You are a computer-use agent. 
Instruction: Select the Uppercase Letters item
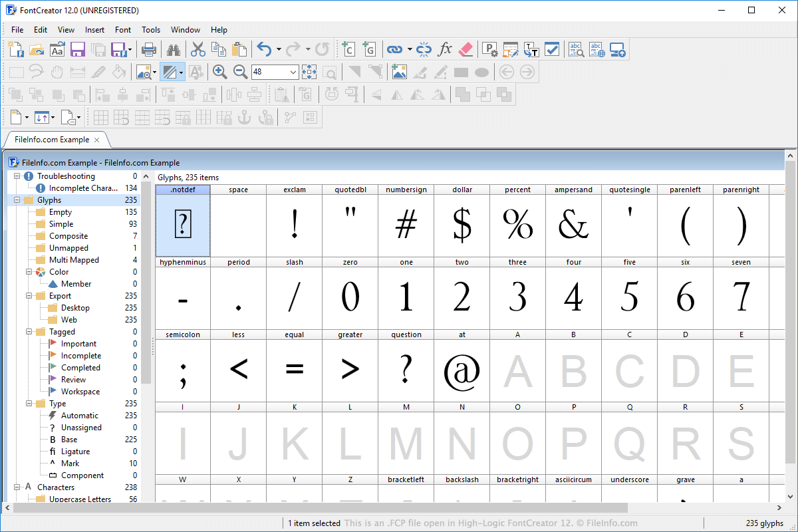point(80,499)
